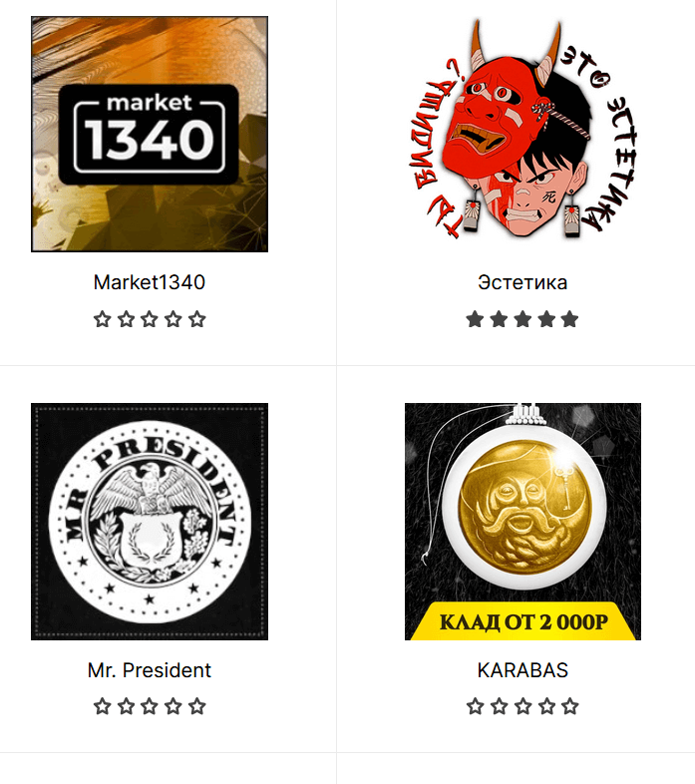Click the first filled star under Эстетика
Screen dimensions: 695x784
coord(475,319)
